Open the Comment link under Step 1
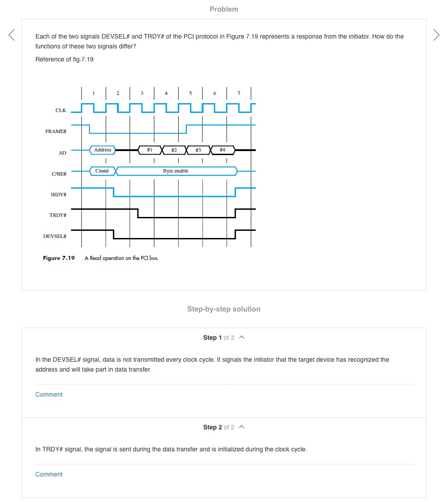 click(x=49, y=394)
